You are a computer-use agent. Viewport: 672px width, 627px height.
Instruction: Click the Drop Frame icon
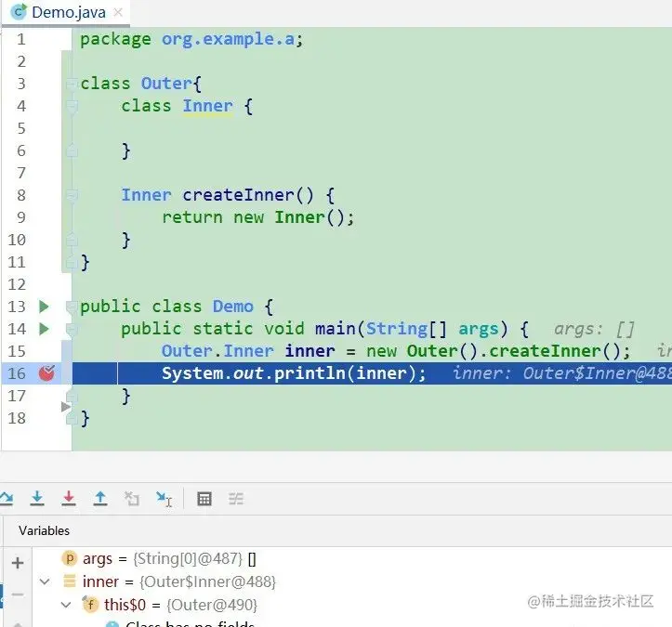tap(132, 499)
